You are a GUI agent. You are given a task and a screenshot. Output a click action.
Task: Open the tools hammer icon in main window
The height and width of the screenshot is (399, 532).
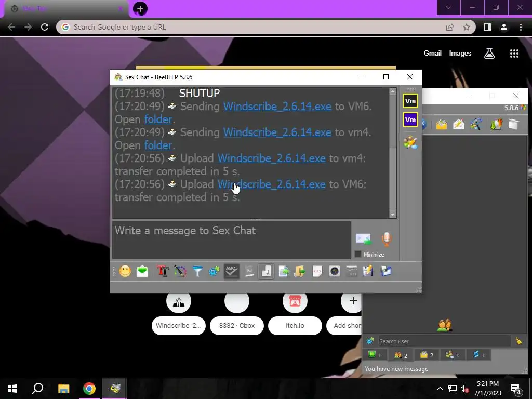point(476,125)
